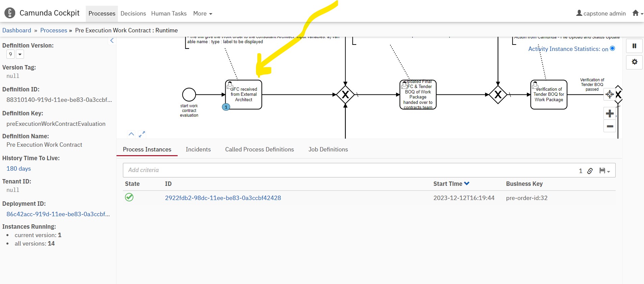
Task: Click the Camunda logo icon
Action: pyautogui.click(x=10, y=13)
